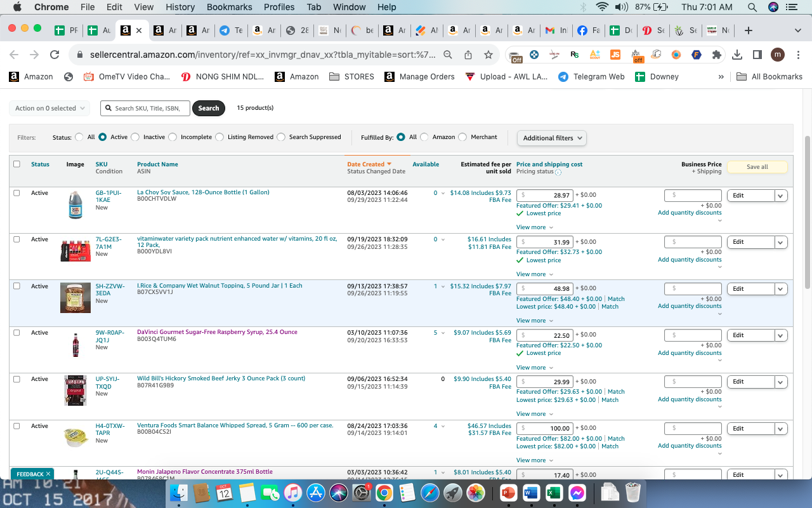Click Edit for the Ventura Foods row
Screen dimensions: 812x508
pyautogui.click(x=751, y=429)
